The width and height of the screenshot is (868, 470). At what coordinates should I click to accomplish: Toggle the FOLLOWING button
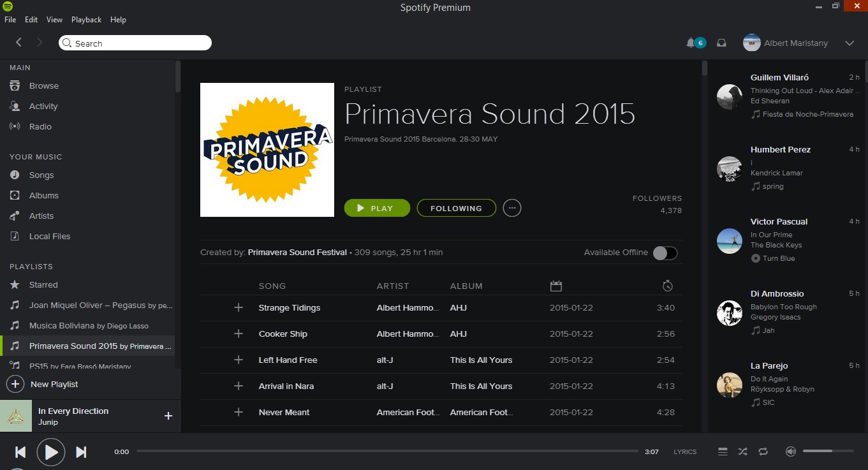[456, 209]
